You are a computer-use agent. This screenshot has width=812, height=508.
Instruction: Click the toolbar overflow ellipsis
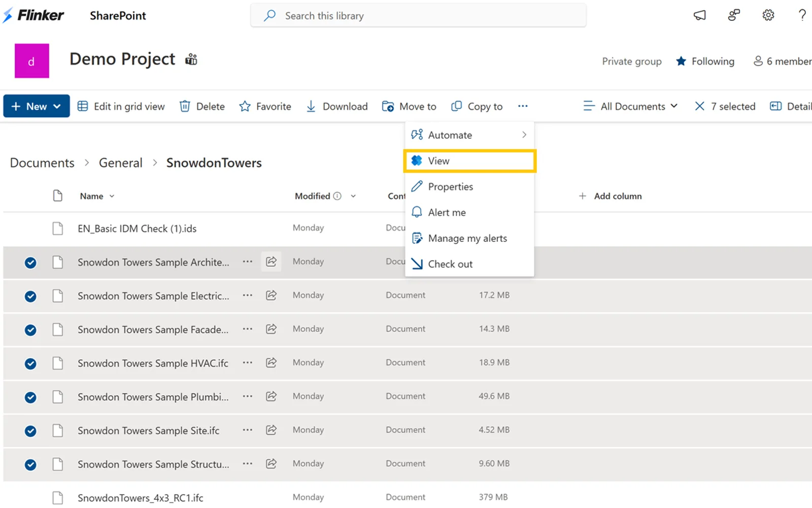(x=523, y=106)
